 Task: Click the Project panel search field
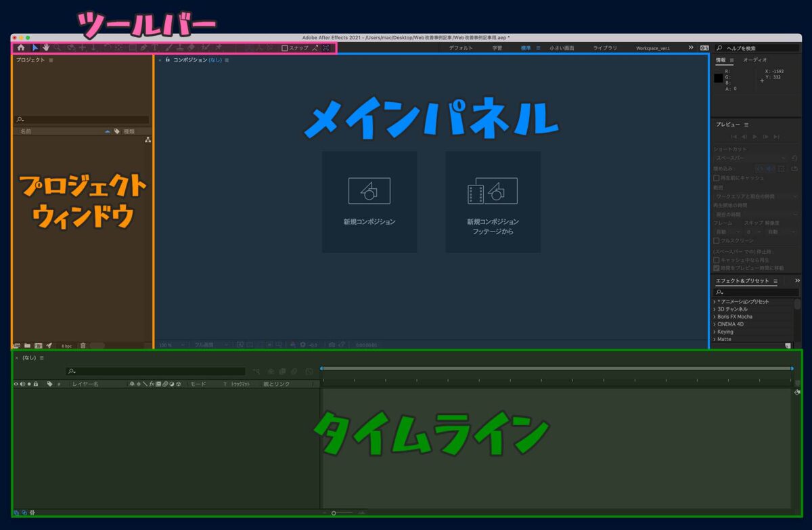tap(82, 119)
